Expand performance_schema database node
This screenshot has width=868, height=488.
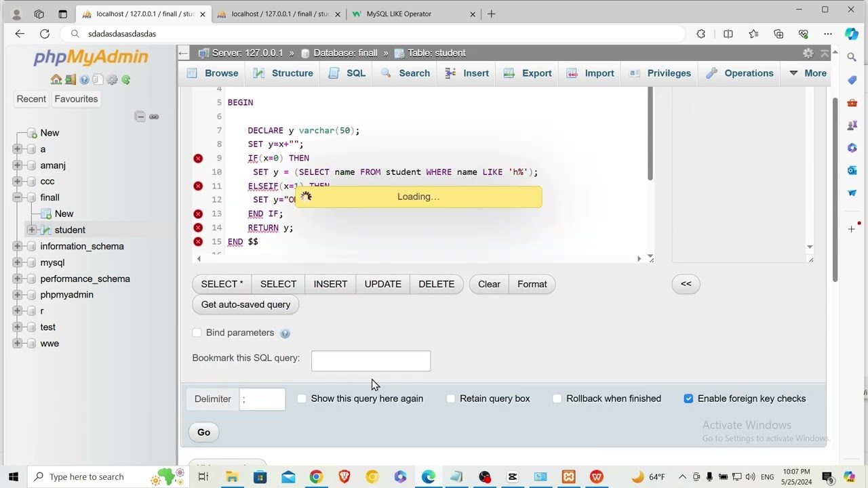coord(17,279)
